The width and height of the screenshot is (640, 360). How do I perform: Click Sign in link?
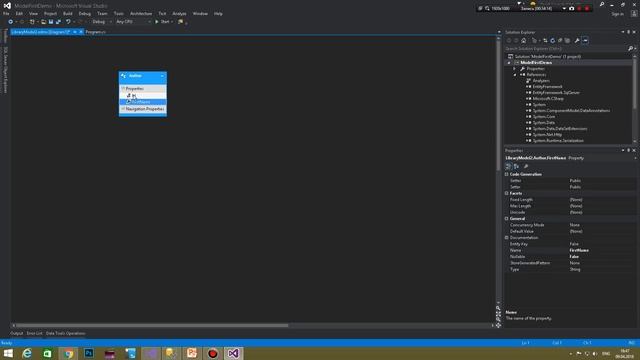[617, 14]
